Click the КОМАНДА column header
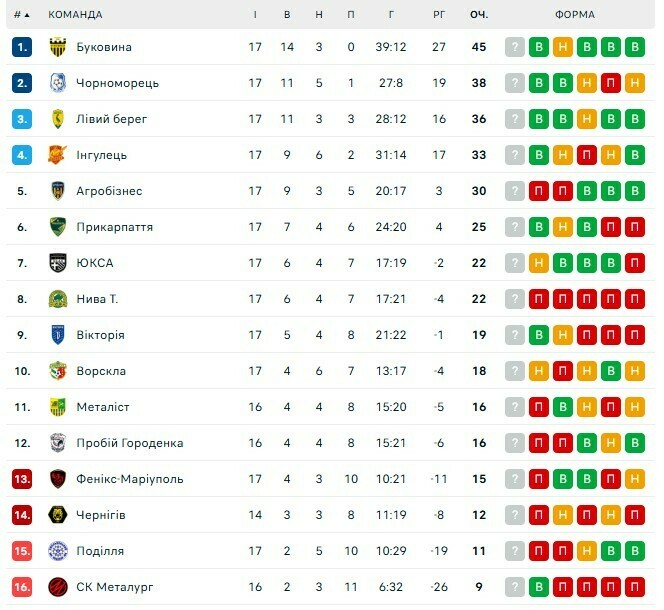The image size is (664, 610). [75, 15]
